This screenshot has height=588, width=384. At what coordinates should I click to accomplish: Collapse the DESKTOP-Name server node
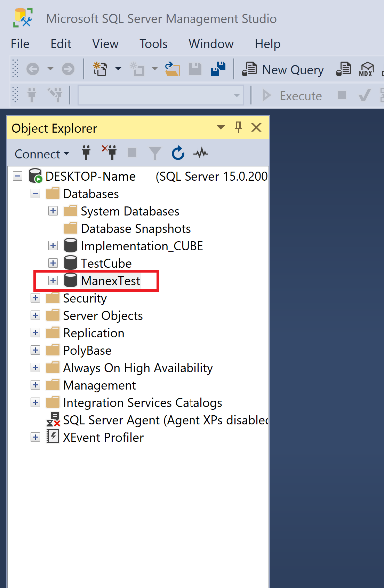(x=18, y=176)
